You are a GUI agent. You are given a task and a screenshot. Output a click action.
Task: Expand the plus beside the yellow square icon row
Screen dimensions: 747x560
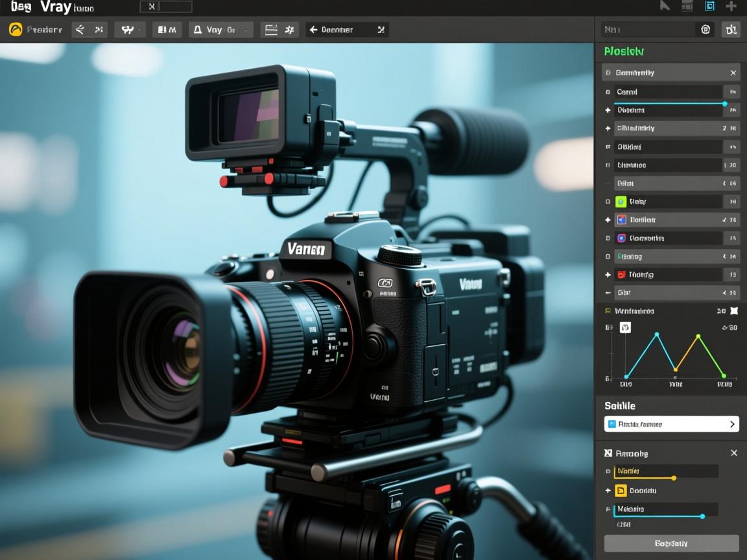coord(608,491)
